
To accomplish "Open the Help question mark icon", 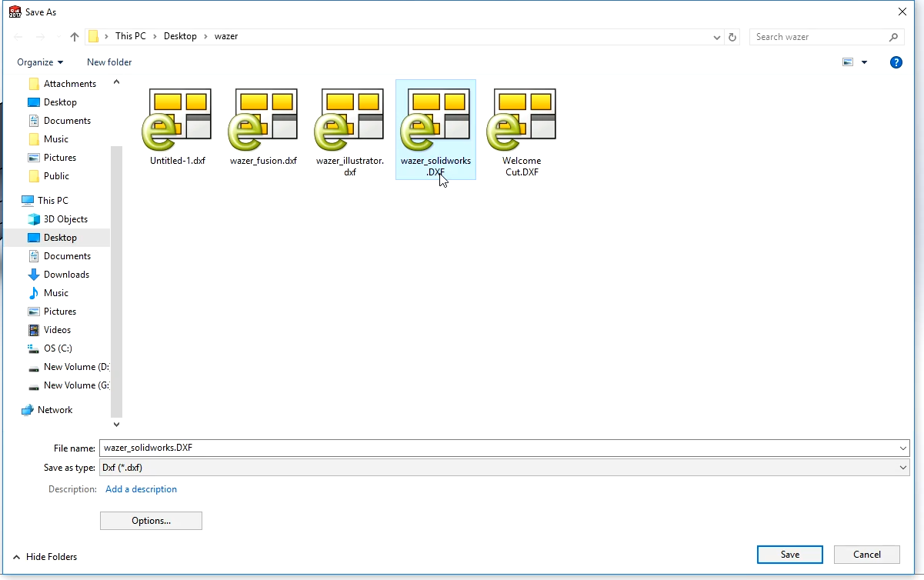I will 896,62.
